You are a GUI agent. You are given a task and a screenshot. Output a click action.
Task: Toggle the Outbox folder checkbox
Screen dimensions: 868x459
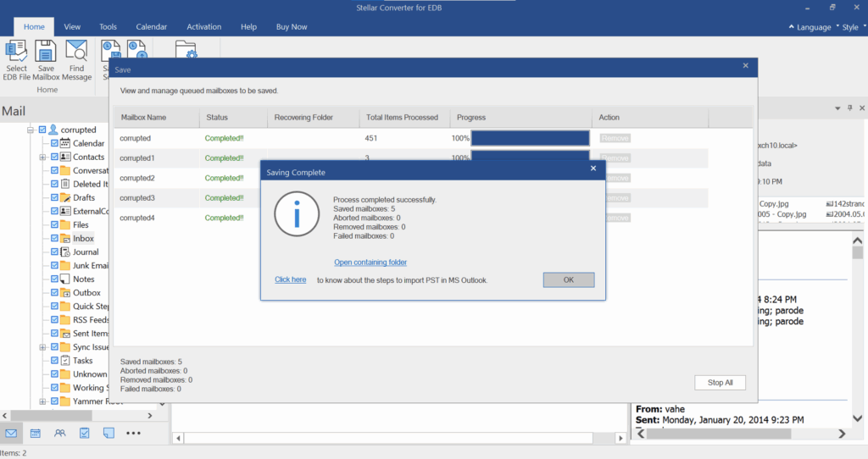point(54,292)
